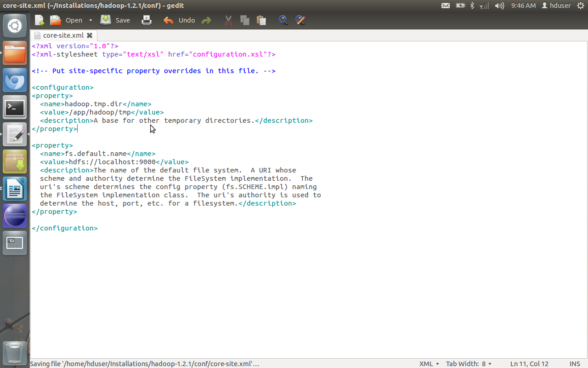Open the Find search tool
Screen dimensions: 588x368
[283, 20]
